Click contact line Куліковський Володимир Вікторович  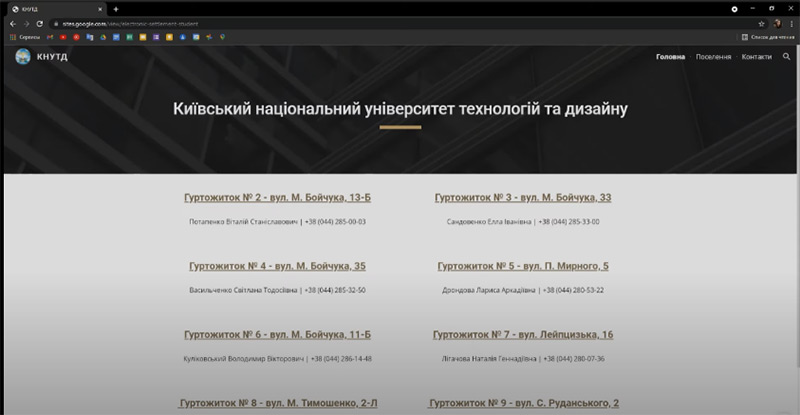point(278,358)
